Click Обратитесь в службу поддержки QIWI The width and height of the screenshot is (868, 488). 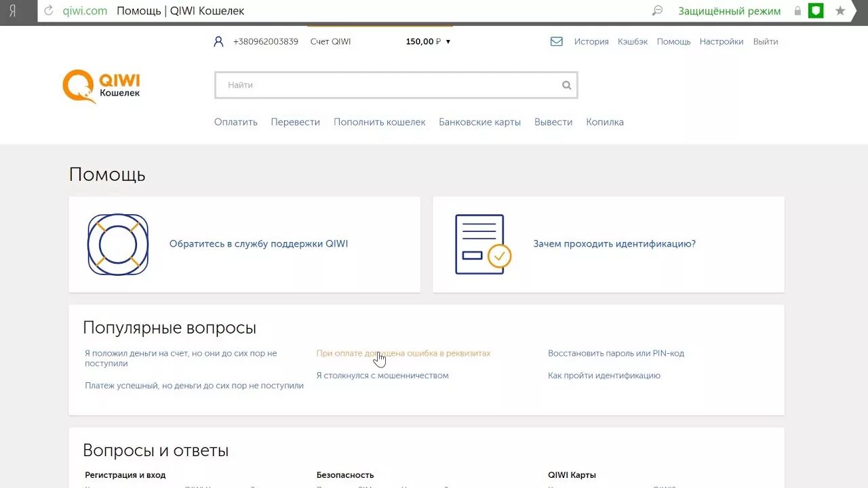pyautogui.click(x=258, y=244)
